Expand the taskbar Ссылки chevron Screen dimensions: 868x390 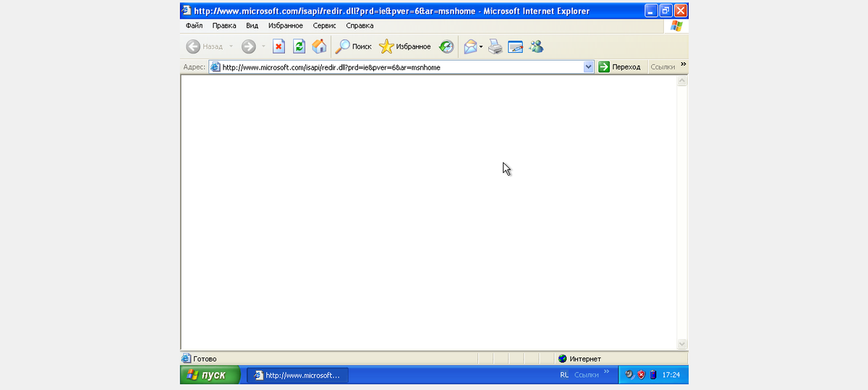pyautogui.click(x=607, y=372)
